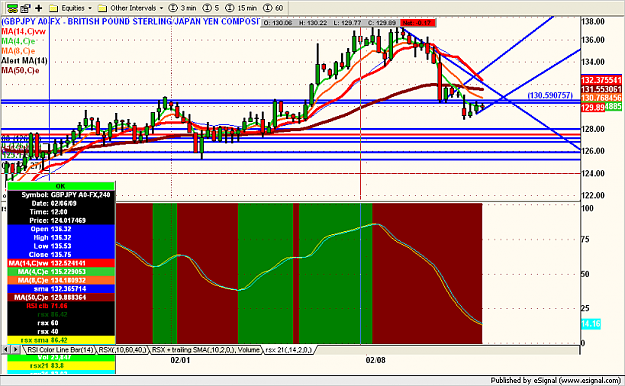Click the Alert MA(14) study label
This screenshot has width=625, height=386.
point(24,61)
